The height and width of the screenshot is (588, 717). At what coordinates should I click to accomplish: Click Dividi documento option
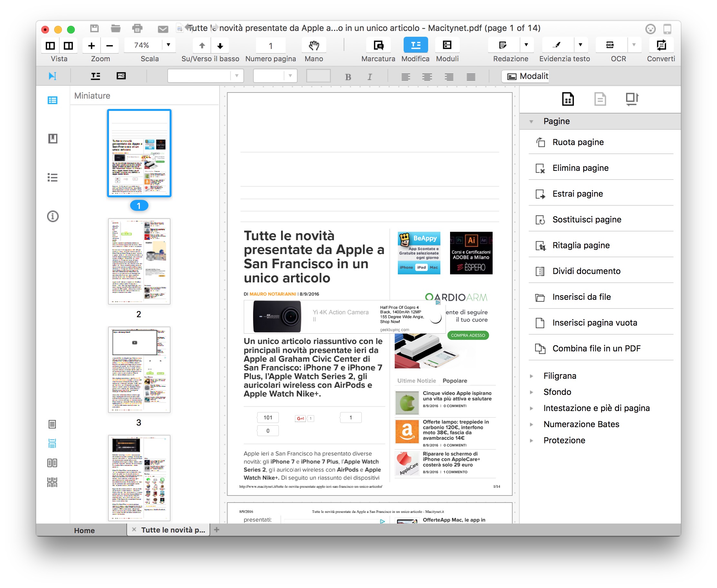(x=586, y=271)
